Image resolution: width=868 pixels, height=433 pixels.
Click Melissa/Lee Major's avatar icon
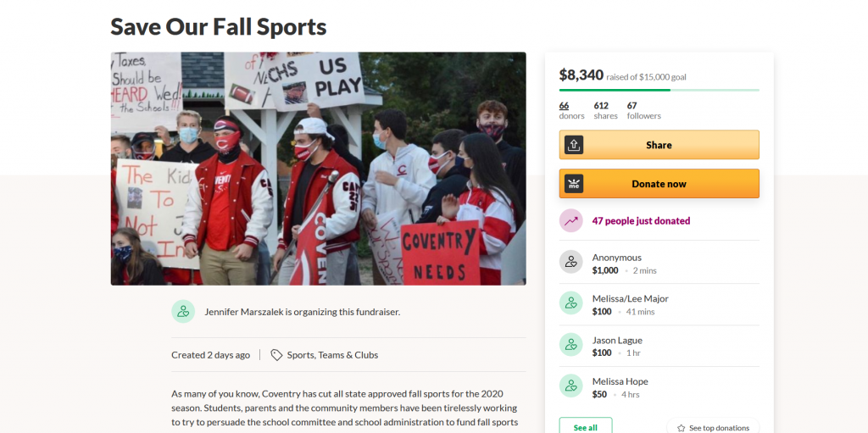pos(571,303)
